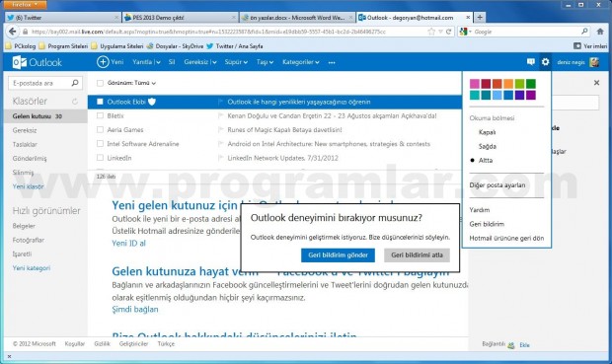Click the shield icon next to Outlook Ekibi
Screen dimensions: 612x364
(x=152, y=102)
